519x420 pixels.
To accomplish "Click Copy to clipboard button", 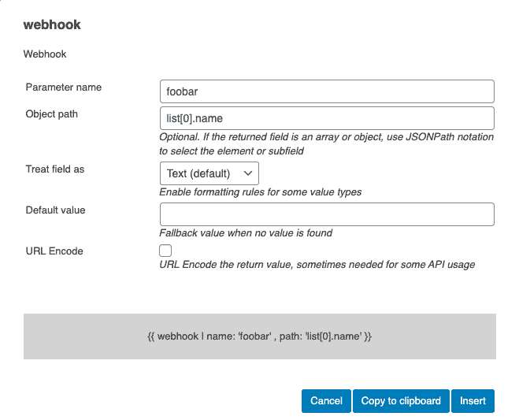I will coord(401,400).
